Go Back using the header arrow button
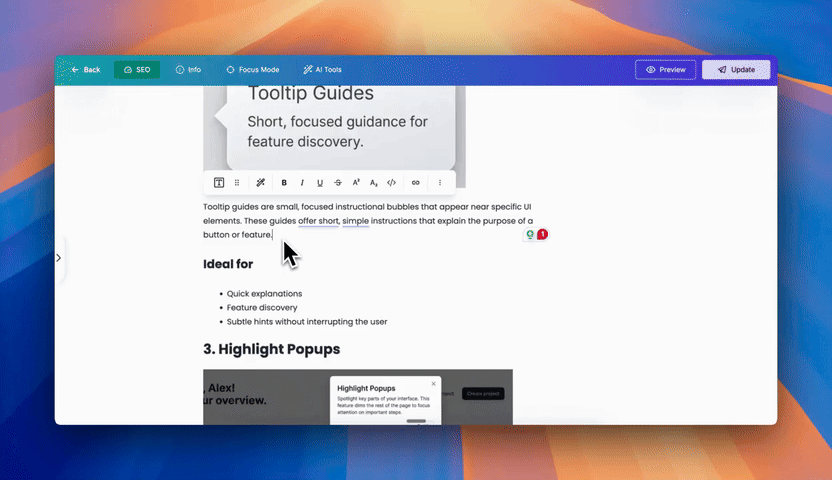Screen dimensions: 832x480 pos(85,69)
